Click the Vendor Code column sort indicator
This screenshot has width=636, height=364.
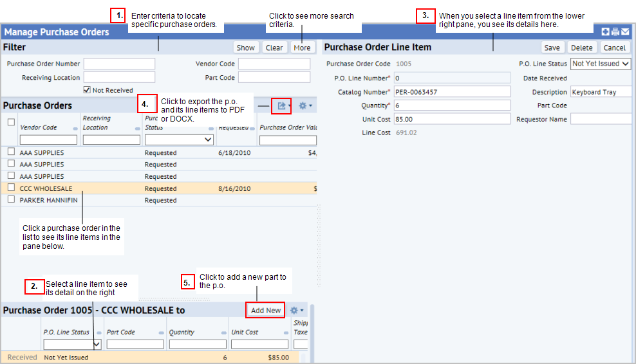[75, 129]
